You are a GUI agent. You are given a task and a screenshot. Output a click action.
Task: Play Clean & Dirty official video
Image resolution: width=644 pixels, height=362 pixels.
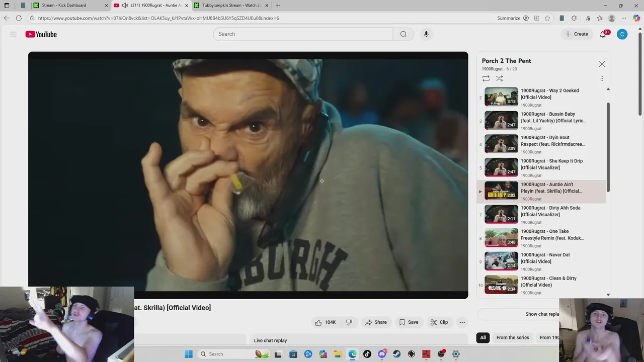541,285
